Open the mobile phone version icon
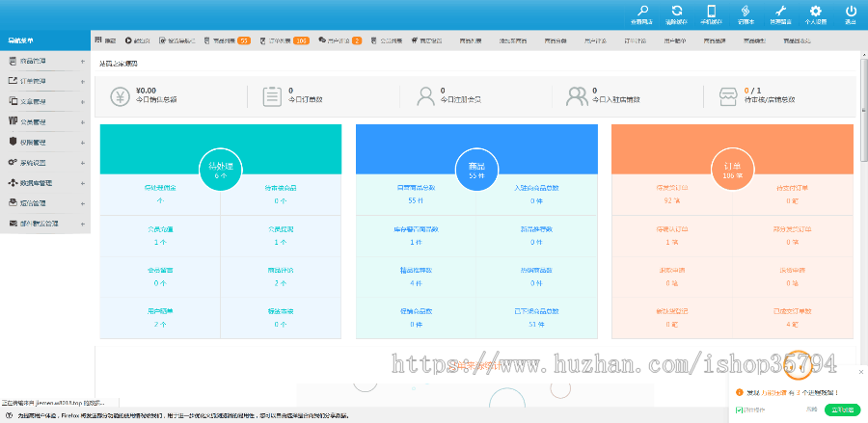 pos(712,11)
